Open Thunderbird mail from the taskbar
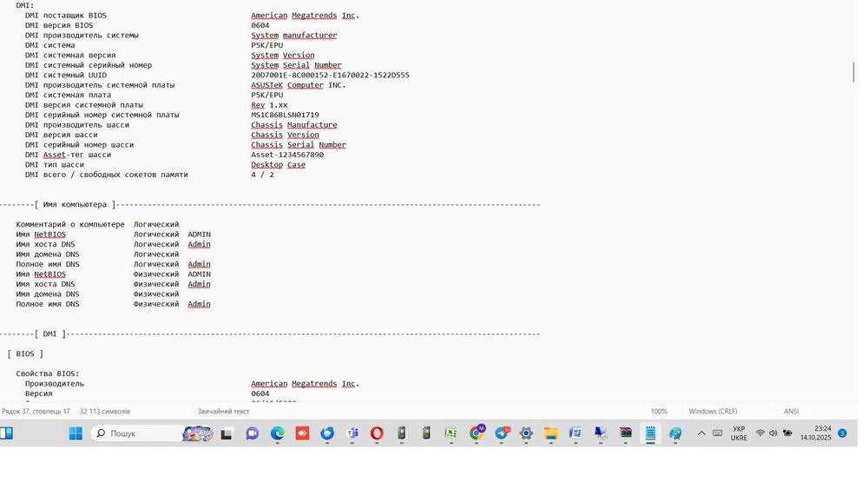Image resolution: width=868 pixels, height=489 pixels. [x=327, y=433]
